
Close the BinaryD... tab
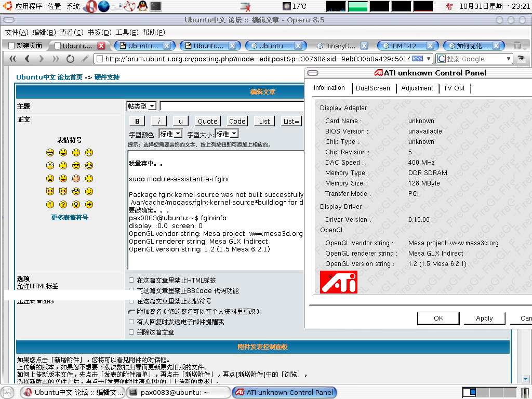point(364,46)
